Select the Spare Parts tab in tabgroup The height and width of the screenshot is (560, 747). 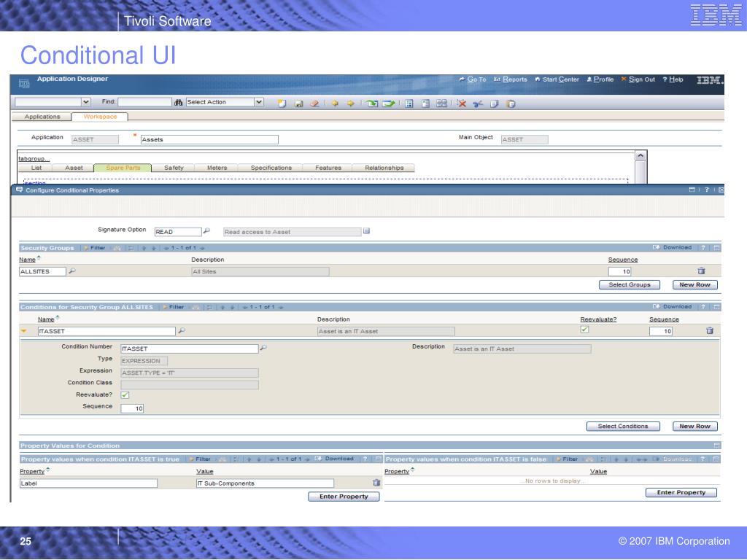[123, 168]
